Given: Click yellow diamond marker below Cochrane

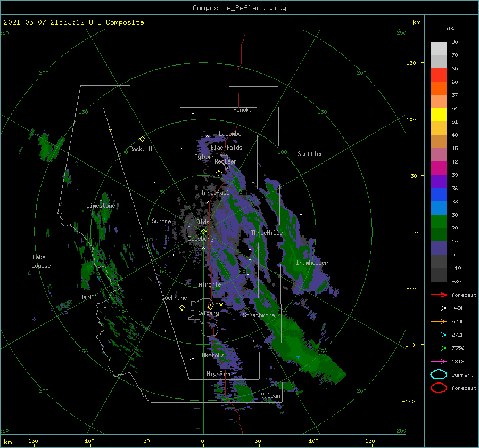Looking at the screenshot, I should 182,308.
